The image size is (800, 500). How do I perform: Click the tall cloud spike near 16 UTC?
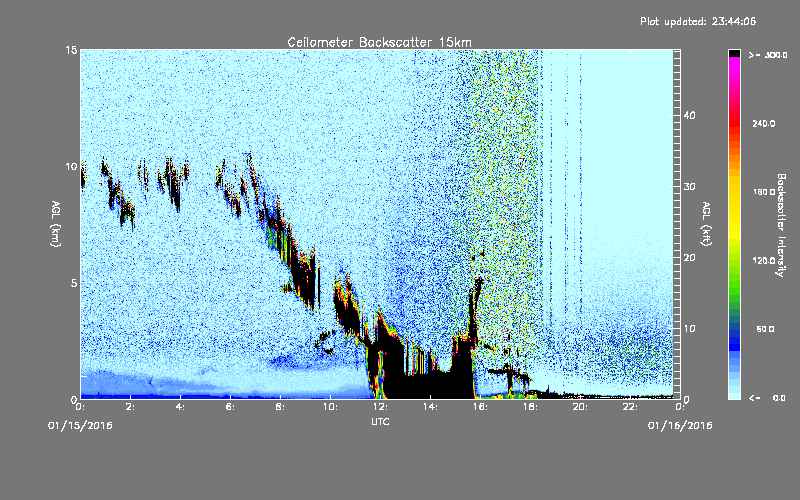tap(475, 311)
